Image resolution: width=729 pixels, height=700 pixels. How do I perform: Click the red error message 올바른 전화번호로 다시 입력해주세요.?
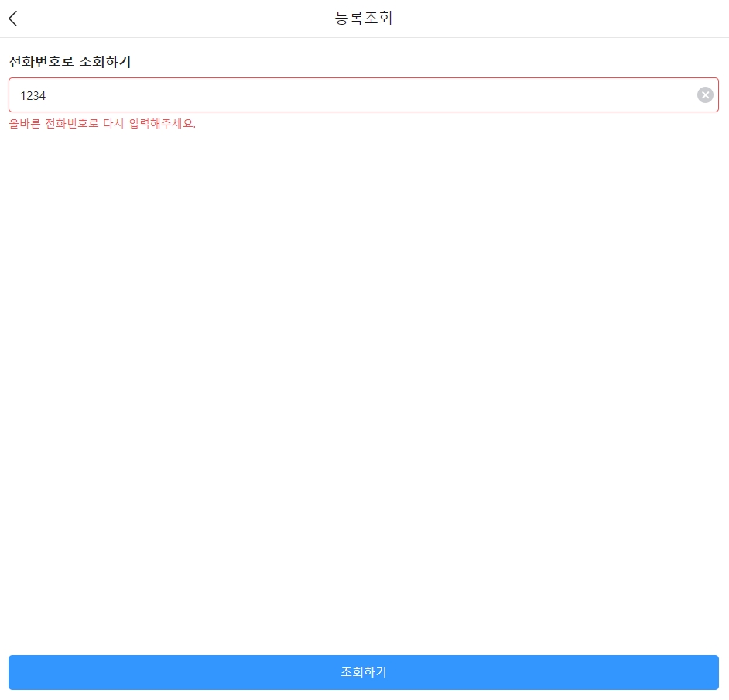(x=102, y=124)
